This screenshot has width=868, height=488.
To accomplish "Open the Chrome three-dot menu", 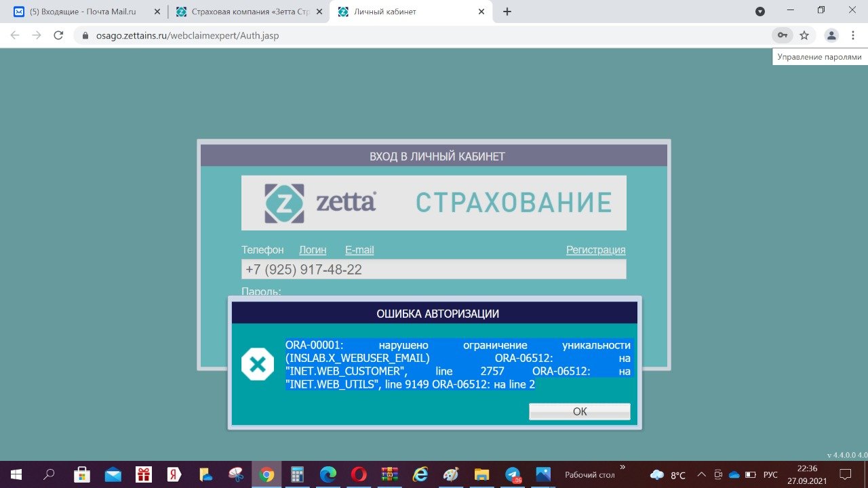I will coord(852,35).
